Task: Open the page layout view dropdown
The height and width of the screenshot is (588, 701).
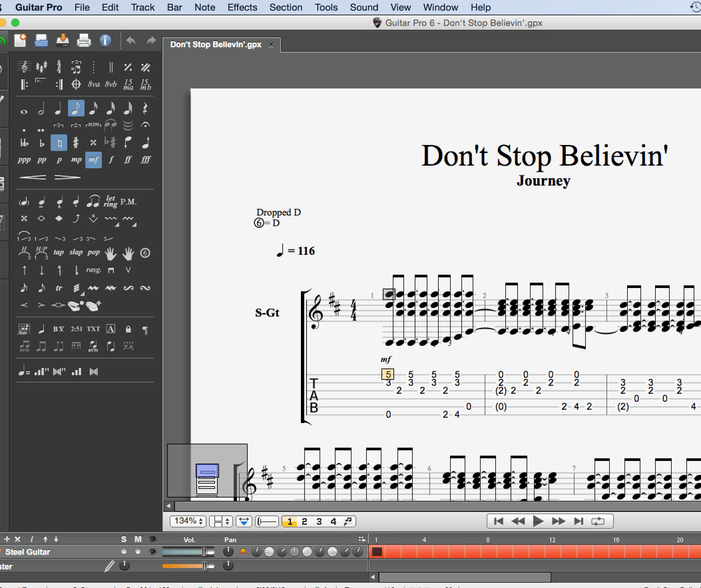Action: pos(221,521)
